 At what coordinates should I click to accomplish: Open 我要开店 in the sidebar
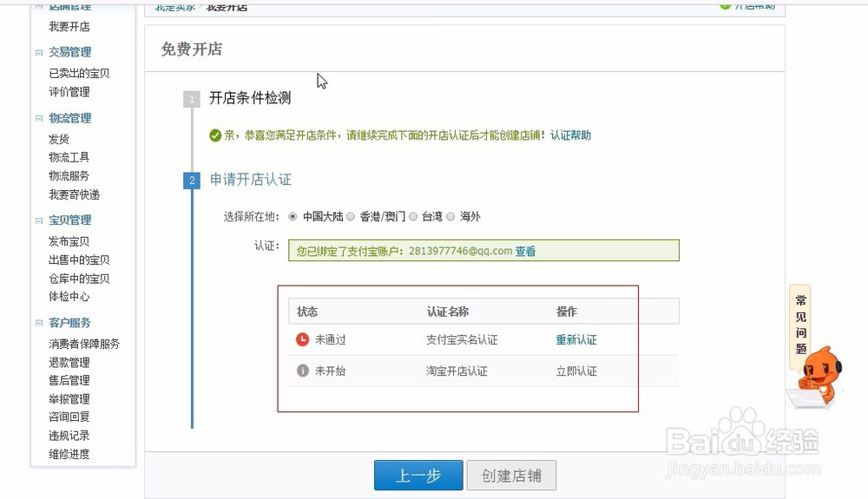[69, 27]
